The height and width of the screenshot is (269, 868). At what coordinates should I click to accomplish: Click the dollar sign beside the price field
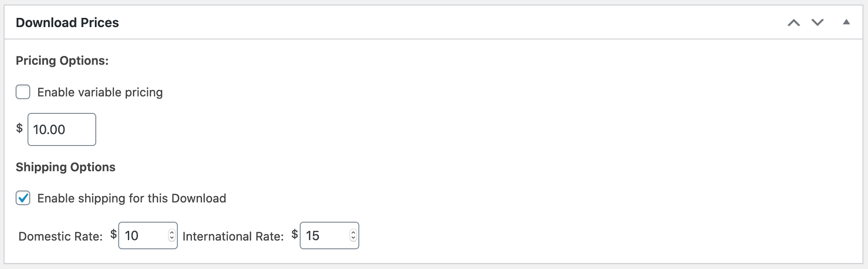pos(19,128)
